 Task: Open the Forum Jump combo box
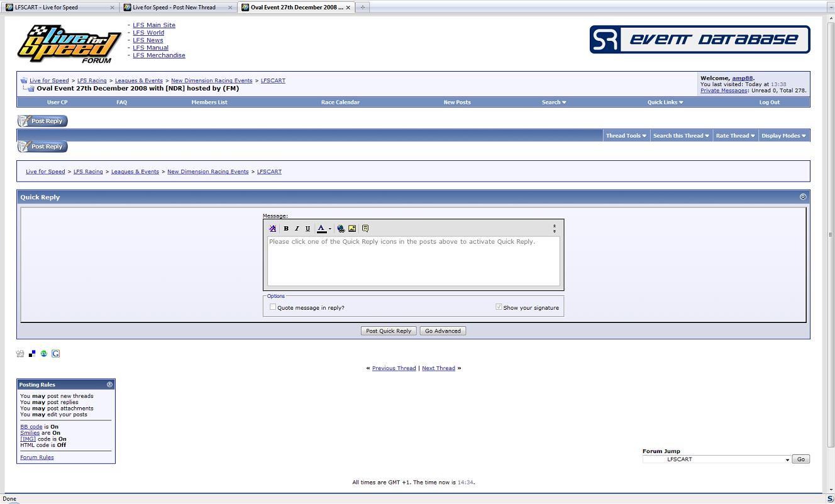pos(716,459)
